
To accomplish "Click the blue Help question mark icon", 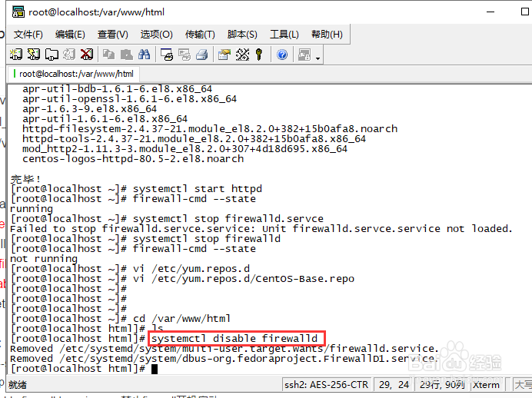I will coord(282,55).
